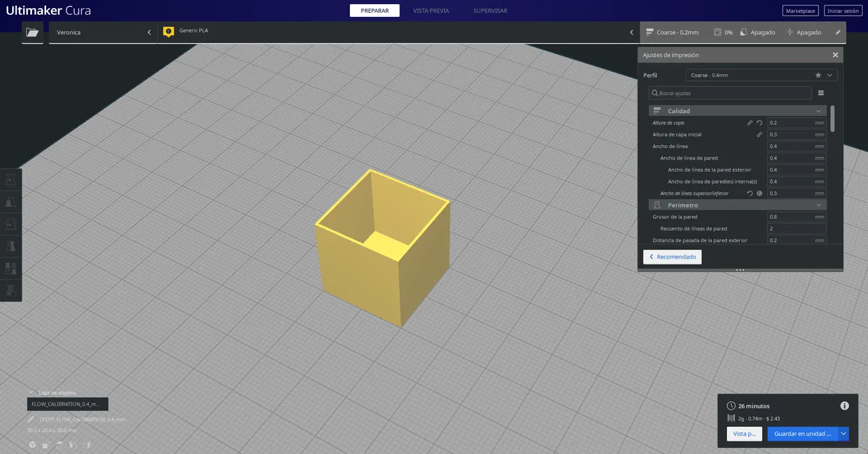Open the Marketplace button
The height and width of the screenshot is (454, 868).
pos(801,11)
